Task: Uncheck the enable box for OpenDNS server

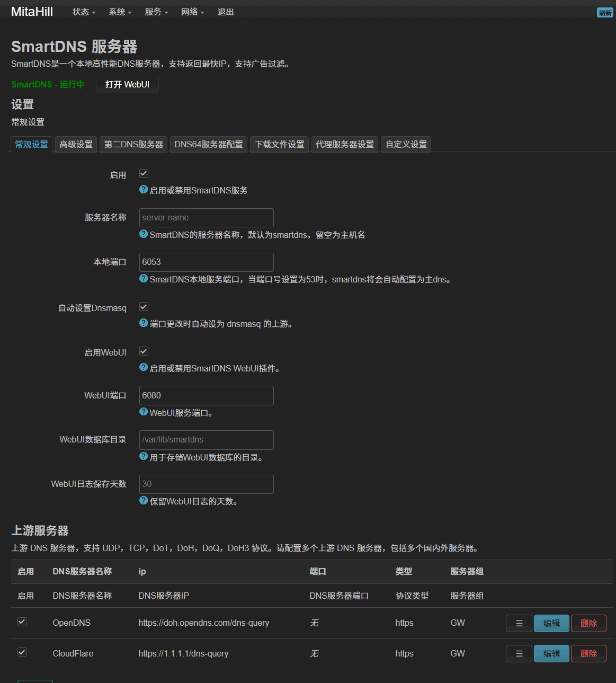Action: tap(22, 622)
